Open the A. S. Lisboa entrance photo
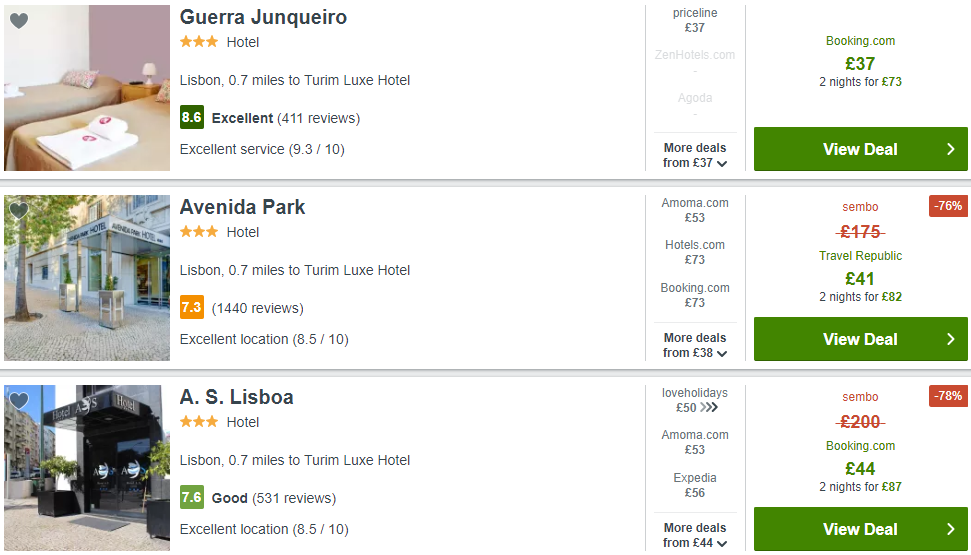Image resolution: width=971 pixels, height=555 pixels. [87, 468]
